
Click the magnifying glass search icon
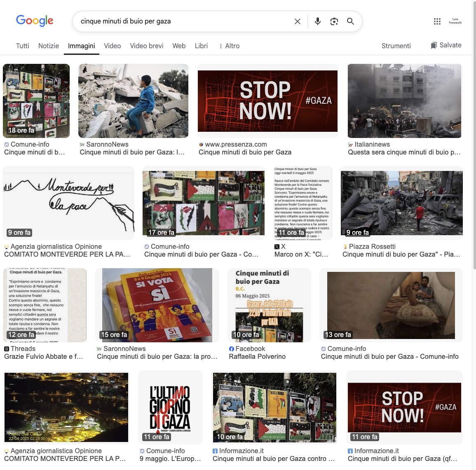[350, 21]
